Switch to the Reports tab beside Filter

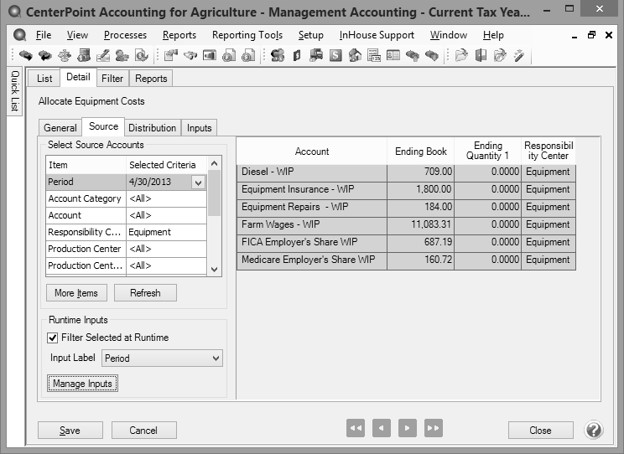[151, 78]
